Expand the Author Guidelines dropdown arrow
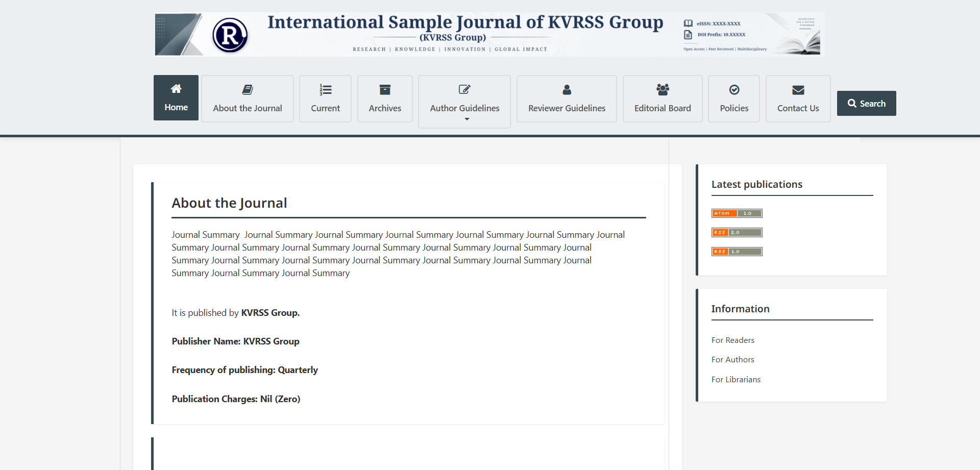The height and width of the screenshot is (470, 980). coord(467,119)
